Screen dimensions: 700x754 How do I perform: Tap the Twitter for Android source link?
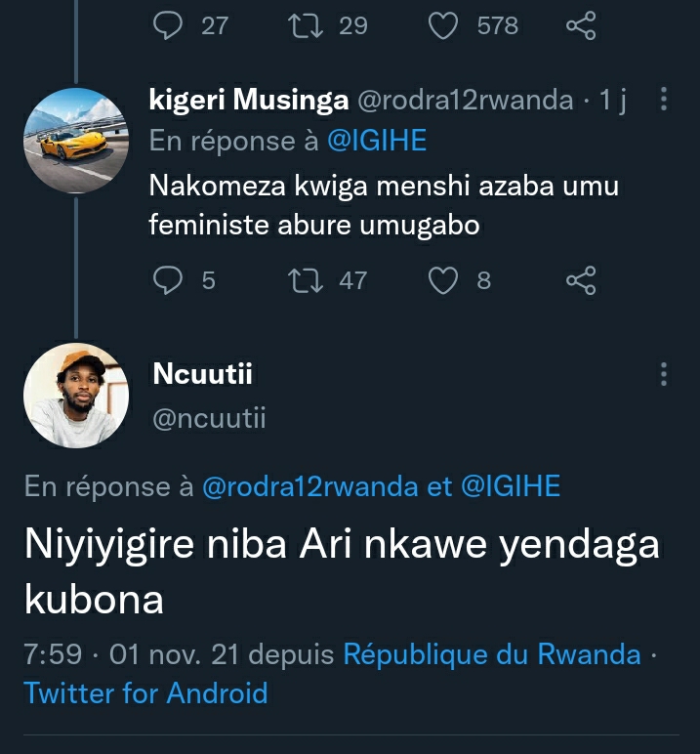coord(145,693)
